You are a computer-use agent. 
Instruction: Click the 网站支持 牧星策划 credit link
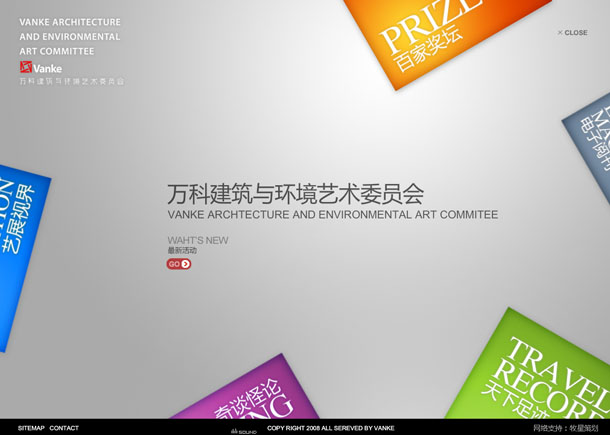pyautogui.click(x=565, y=428)
